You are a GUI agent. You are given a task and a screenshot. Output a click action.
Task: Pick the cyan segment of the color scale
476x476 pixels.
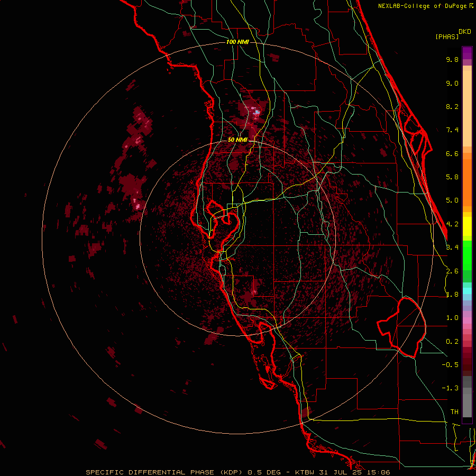467,291
